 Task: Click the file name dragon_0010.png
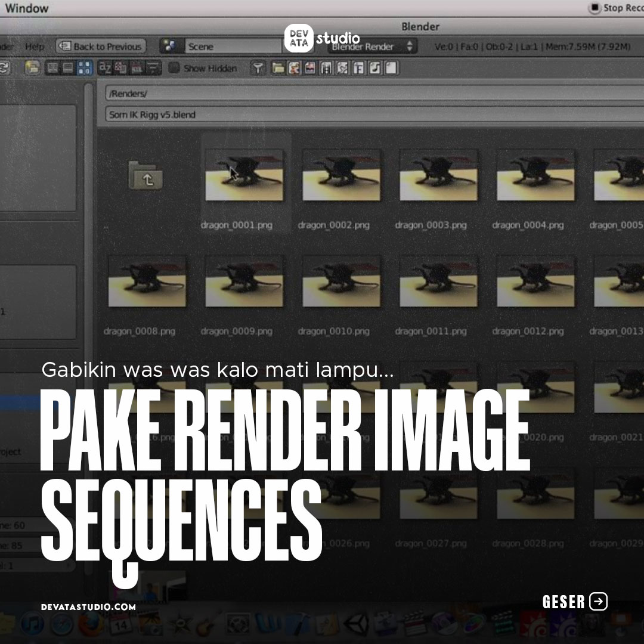(x=334, y=331)
